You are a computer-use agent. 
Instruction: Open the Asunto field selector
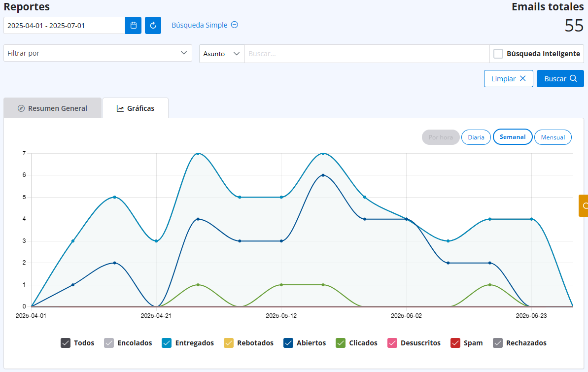222,54
